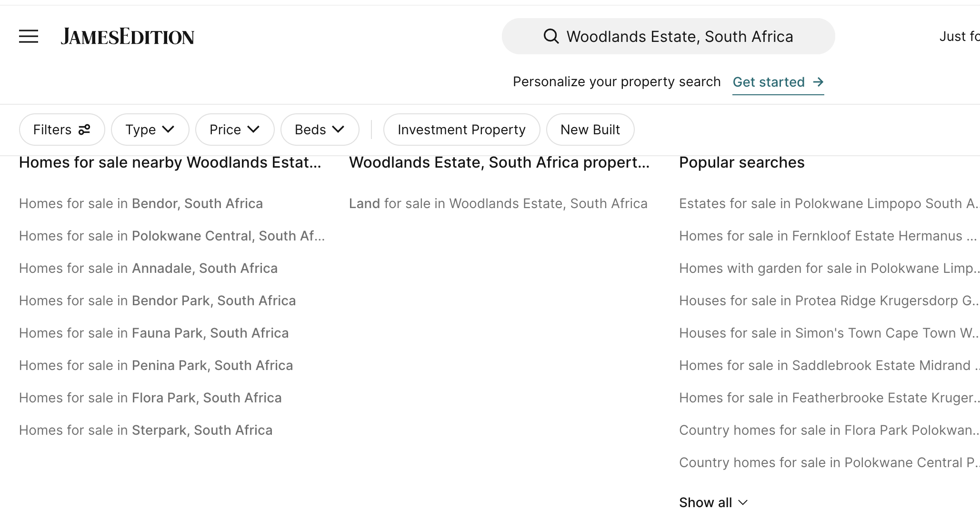Click Woodlands Estate properties heading

(x=499, y=162)
